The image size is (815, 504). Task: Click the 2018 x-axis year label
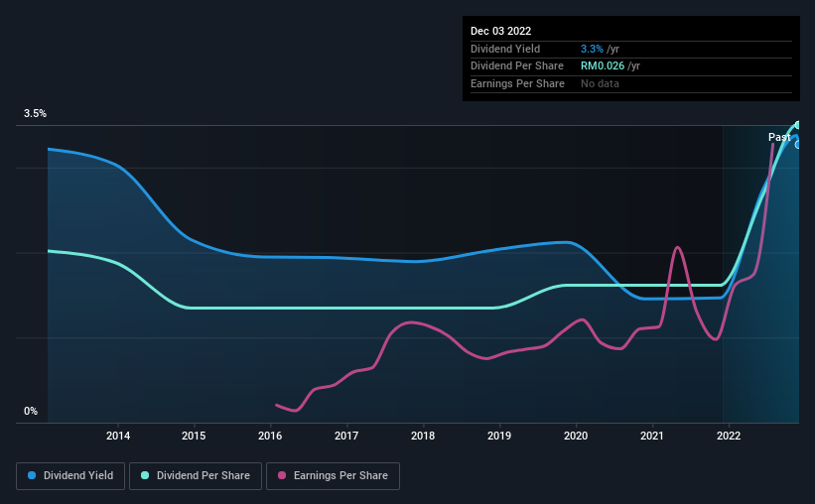[x=423, y=436]
